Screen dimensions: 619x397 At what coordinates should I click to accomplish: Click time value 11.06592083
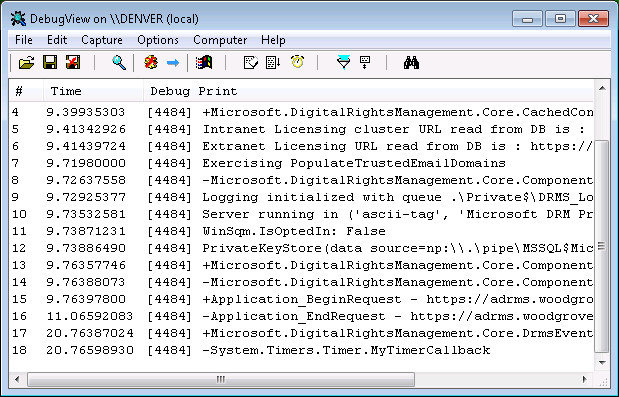coord(90,316)
